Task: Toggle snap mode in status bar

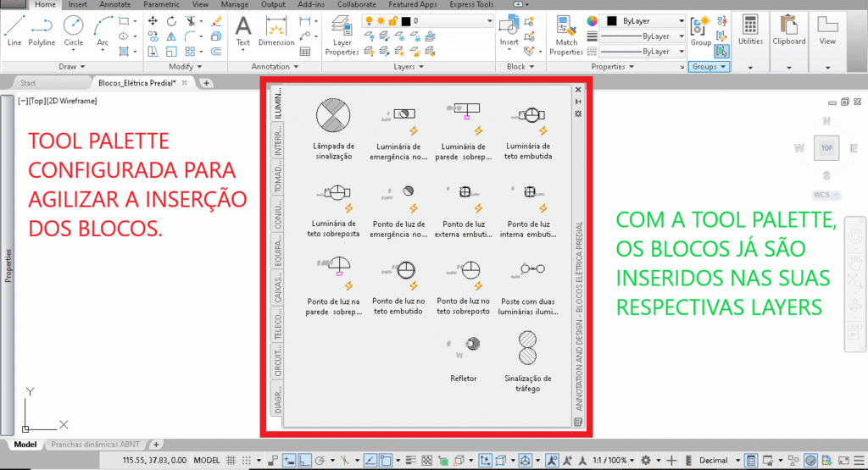Action: 247,460
